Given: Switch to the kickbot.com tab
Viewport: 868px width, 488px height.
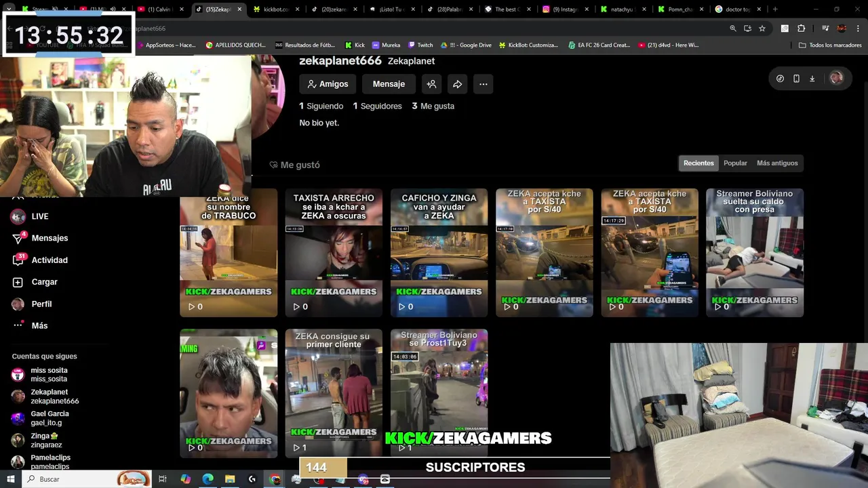Looking at the screenshot, I should coord(275,9).
